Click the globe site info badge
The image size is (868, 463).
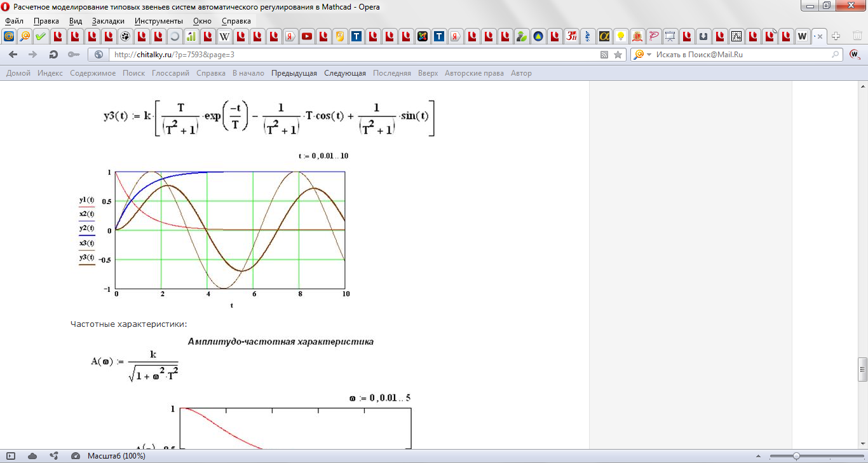coord(99,55)
